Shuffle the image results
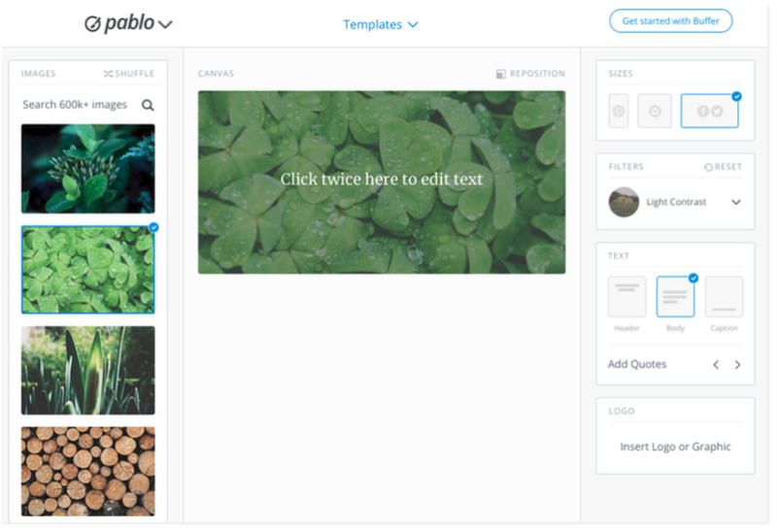 (x=129, y=74)
